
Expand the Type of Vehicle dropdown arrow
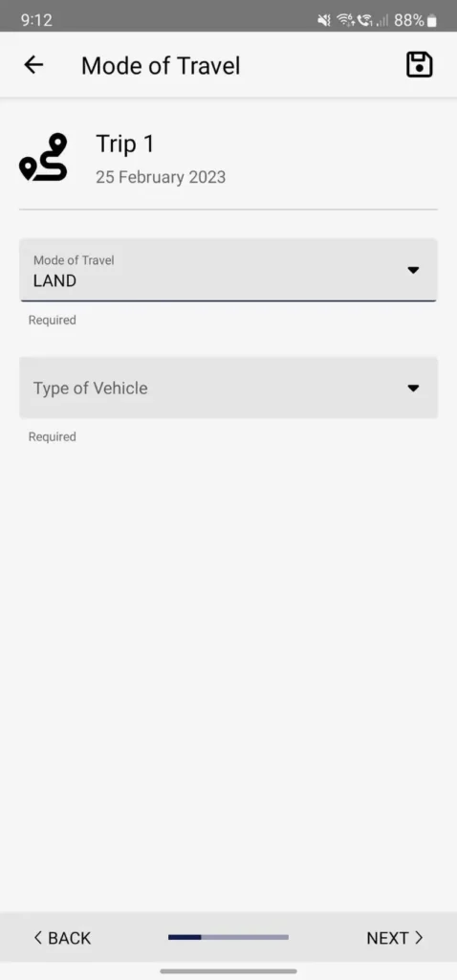pyautogui.click(x=413, y=388)
